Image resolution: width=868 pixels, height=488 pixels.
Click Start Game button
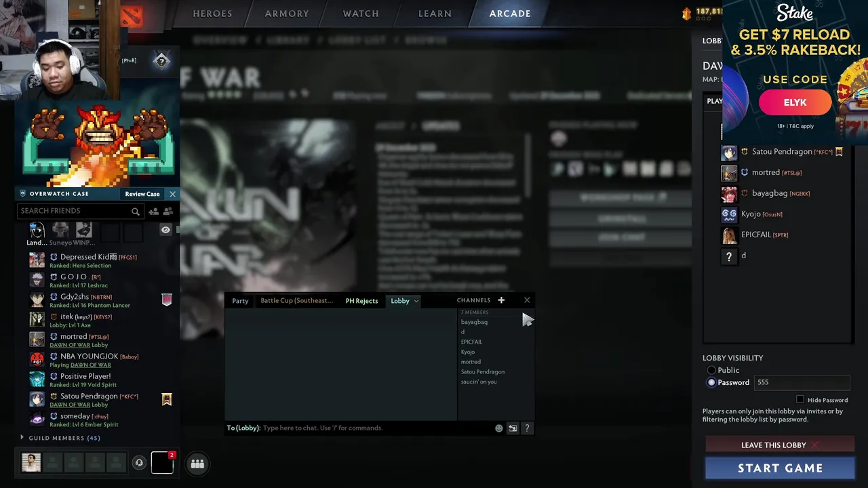point(780,468)
